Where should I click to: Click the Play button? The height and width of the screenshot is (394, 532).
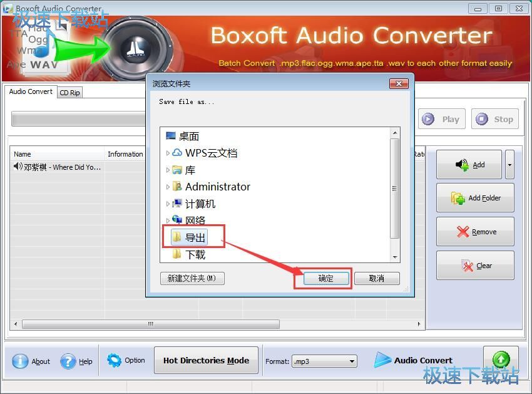click(x=441, y=119)
